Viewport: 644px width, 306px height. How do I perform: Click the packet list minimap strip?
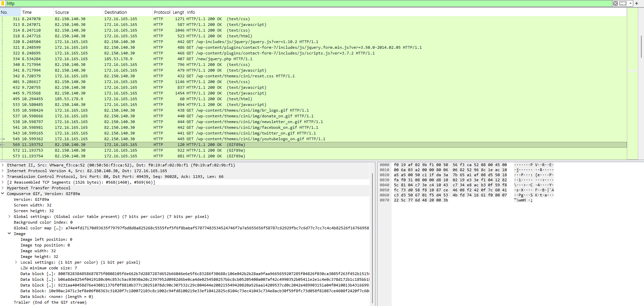point(633,83)
